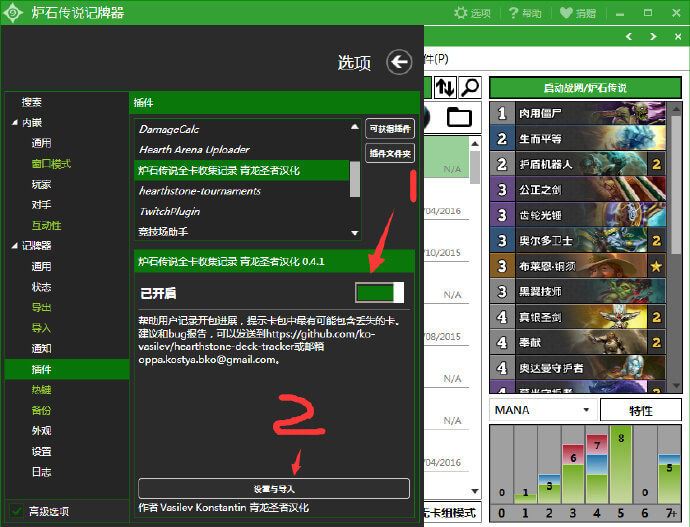The height and width of the screenshot is (527, 690).
Task: Click the 护盾机器人 card row
Action: [x=578, y=165]
